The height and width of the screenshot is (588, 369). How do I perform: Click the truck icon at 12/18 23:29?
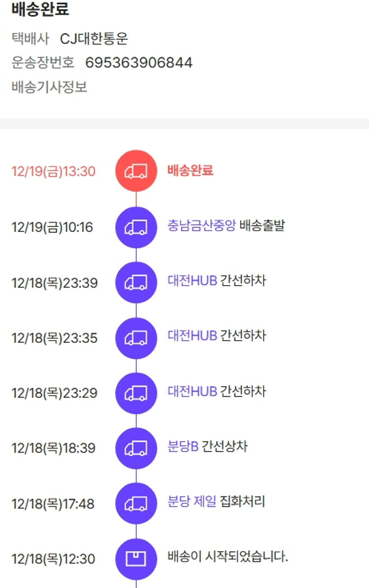(x=136, y=393)
